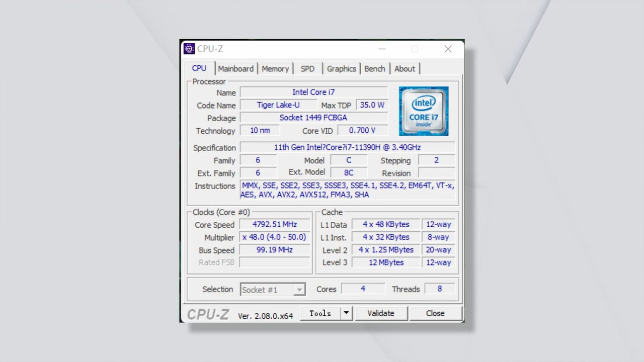Click the Level 3 value 12 MBytes
The height and width of the screenshot is (362, 644).
pyautogui.click(x=386, y=262)
